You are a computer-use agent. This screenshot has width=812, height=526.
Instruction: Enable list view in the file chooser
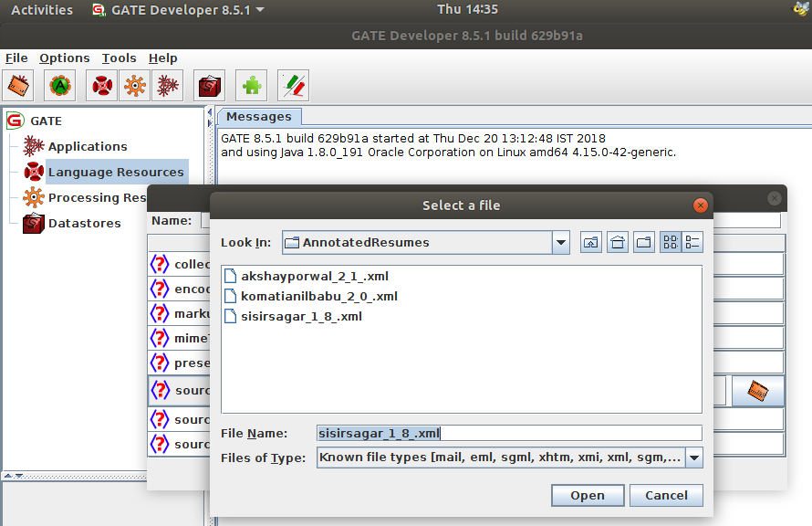coord(668,242)
